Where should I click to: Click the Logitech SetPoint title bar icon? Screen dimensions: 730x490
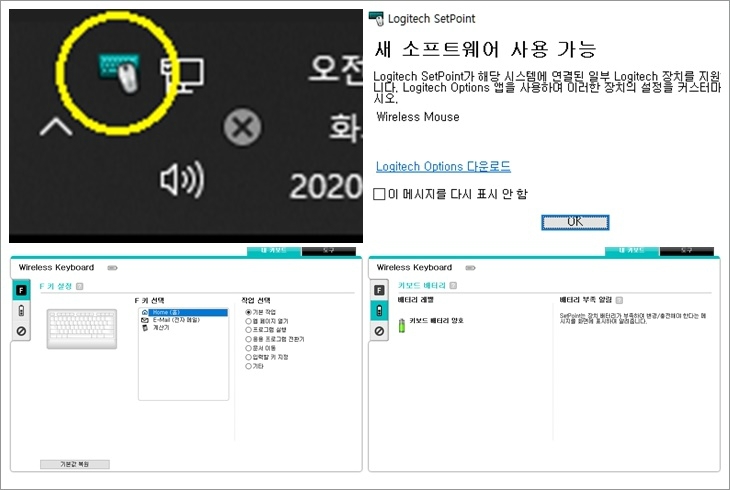click(376, 19)
